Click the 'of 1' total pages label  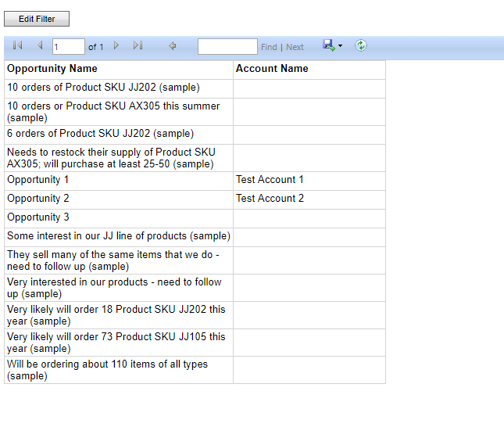click(x=96, y=47)
